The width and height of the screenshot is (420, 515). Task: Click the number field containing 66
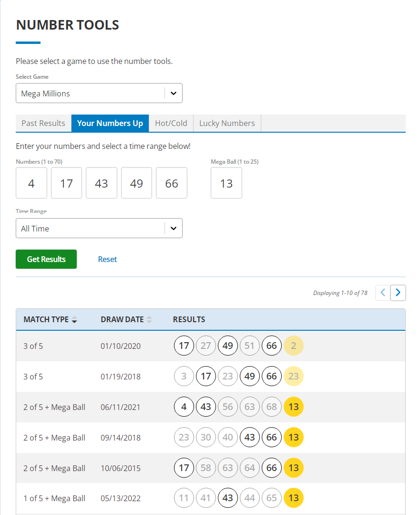pyautogui.click(x=172, y=183)
